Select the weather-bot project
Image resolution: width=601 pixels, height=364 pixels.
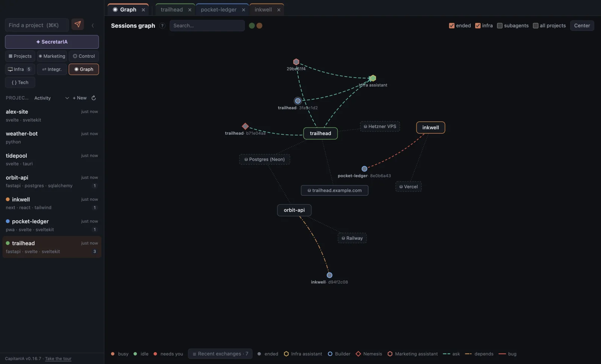52,137
